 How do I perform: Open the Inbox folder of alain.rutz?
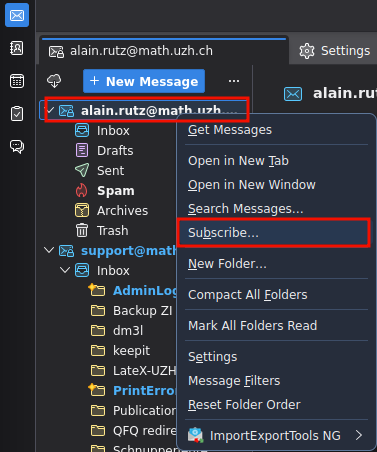113,131
